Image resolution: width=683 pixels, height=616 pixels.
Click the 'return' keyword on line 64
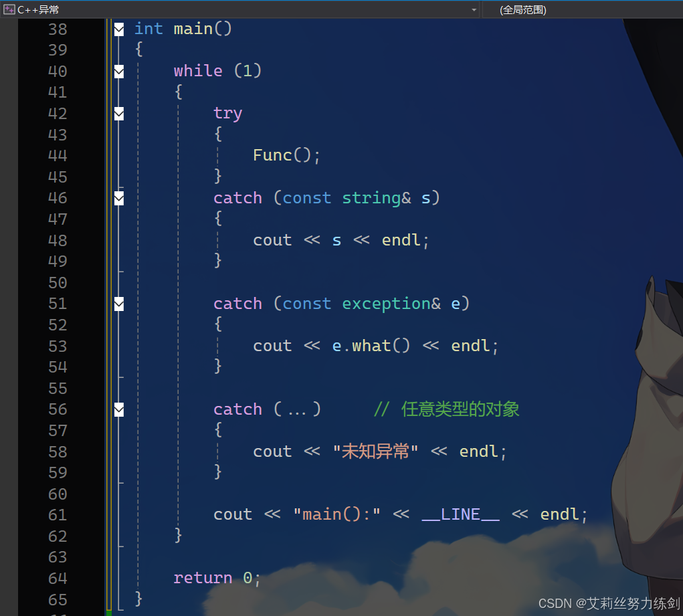203,578
